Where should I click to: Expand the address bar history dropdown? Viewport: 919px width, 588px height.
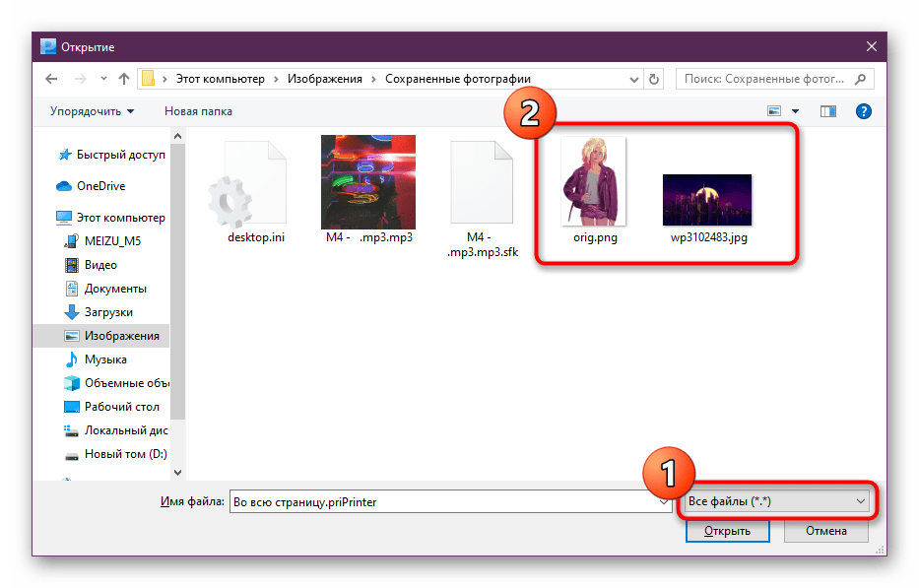pyautogui.click(x=630, y=79)
